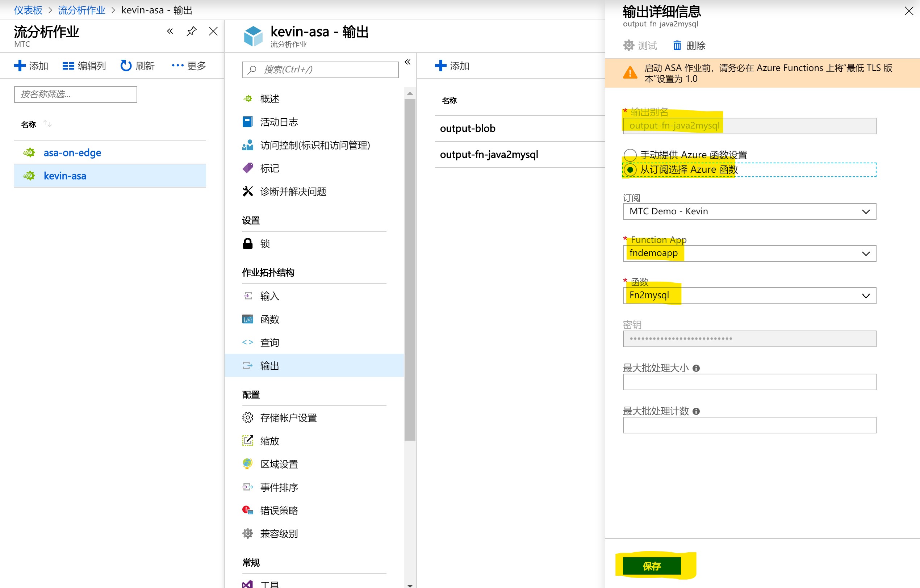Image resolution: width=920 pixels, height=588 pixels.
Task: Select the kevin-asa job row
Action: [110, 176]
